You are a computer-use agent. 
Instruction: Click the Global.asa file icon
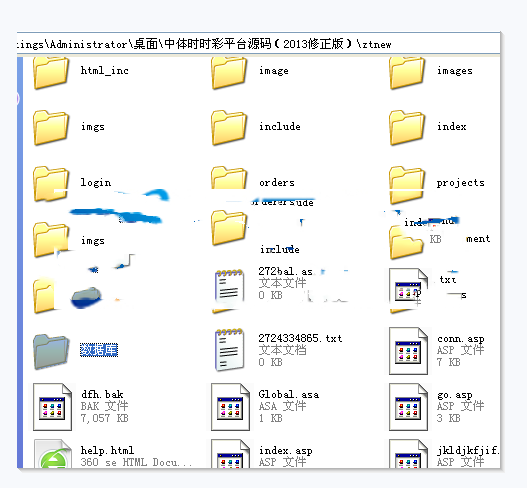point(230,407)
